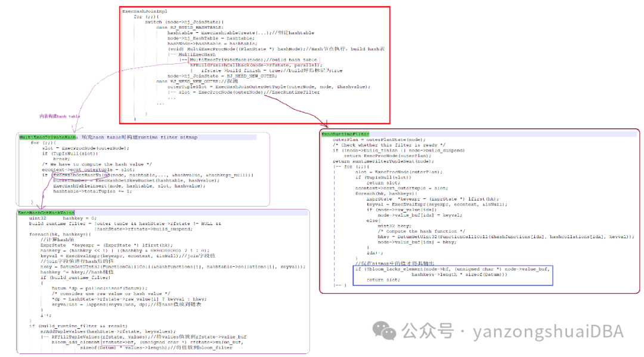This screenshot has height=357, width=644.
Task: Click the green 'ExecHashGetHashValue' block header
Action: pos(46,213)
